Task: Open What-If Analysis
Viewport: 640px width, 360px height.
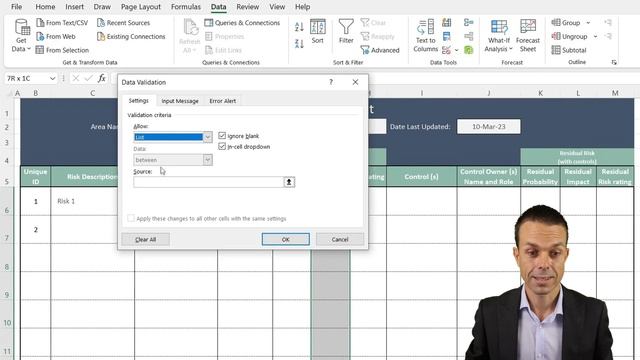Action: pyautogui.click(x=498, y=36)
